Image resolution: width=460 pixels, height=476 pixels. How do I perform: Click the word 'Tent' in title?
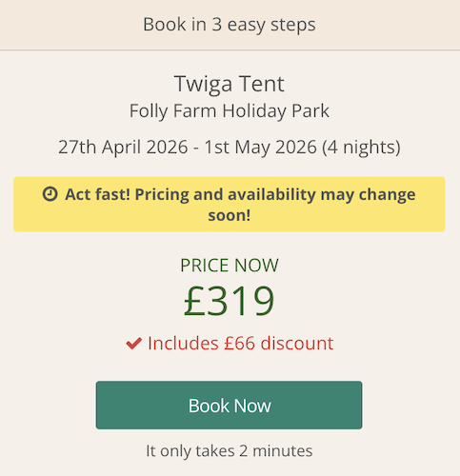pos(262,84)
